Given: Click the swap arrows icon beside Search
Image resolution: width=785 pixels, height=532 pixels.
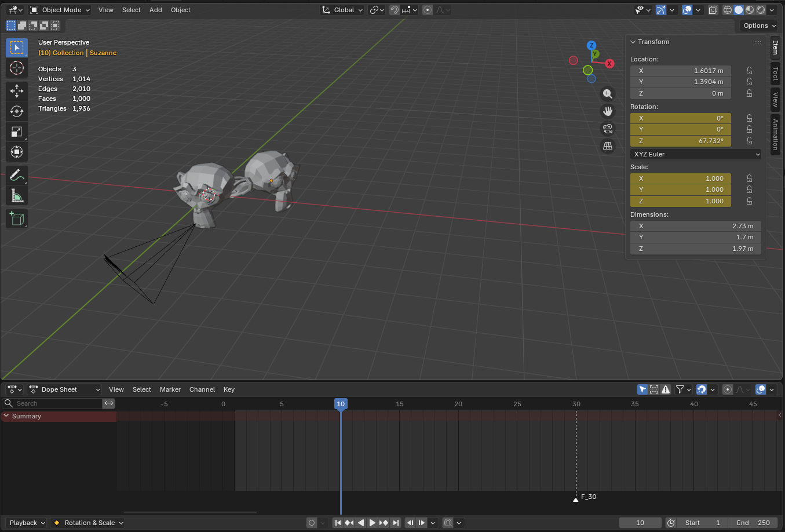Looking at the screenshot, I should pyautogui.click(x=109, y=403).
